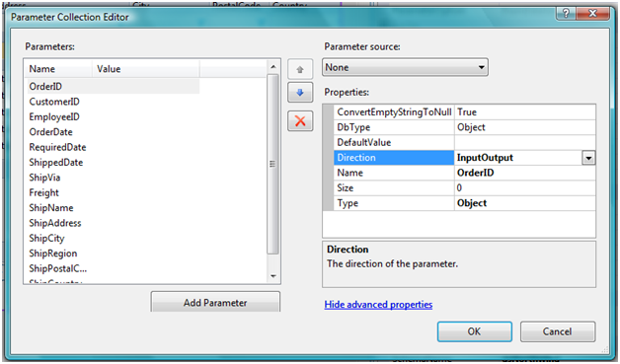This screenshot has width=620, height=364.
Task: Click the parameters list scroll down arrow
Action: [x=272, y=276]
